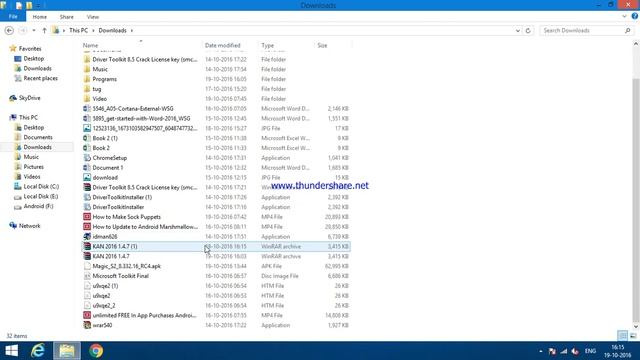Switch to large icons view layout icon
This screenshot has height=360, width=640.
tap(633, 336)
